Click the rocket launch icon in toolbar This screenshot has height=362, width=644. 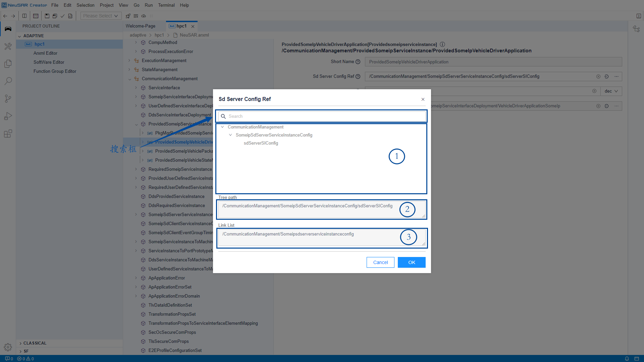128,16
